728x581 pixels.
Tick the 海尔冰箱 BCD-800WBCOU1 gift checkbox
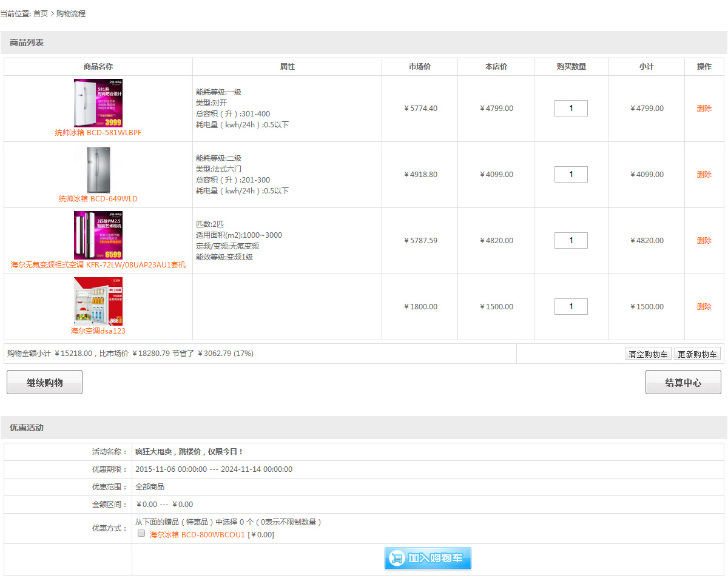141,534
